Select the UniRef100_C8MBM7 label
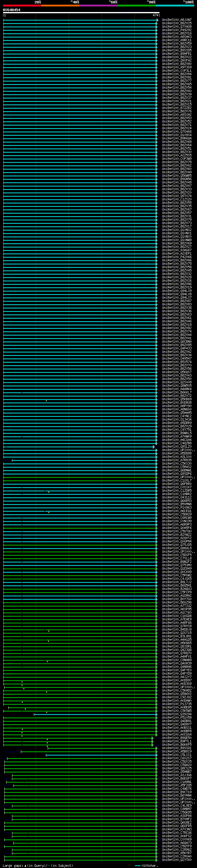197x868 pixels. point(177,809)
